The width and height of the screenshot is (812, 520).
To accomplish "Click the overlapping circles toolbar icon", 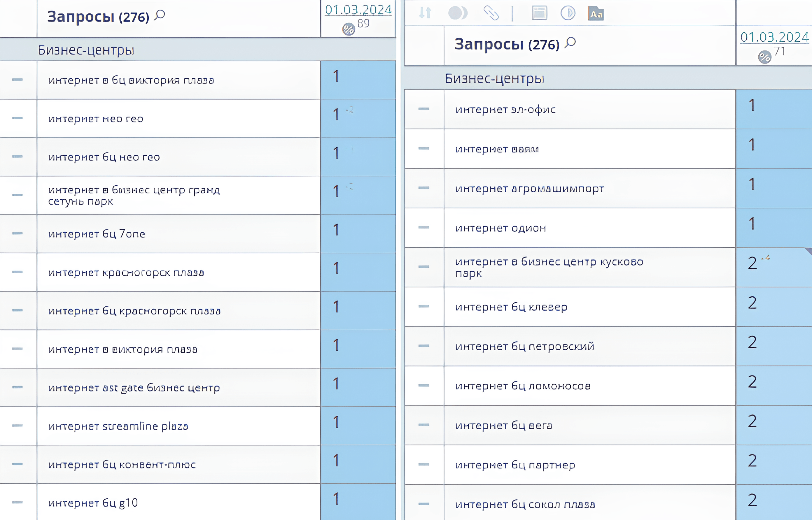I will [x=458, y=13].
